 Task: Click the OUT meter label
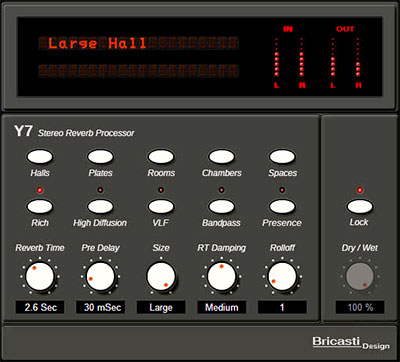point(345,29)
